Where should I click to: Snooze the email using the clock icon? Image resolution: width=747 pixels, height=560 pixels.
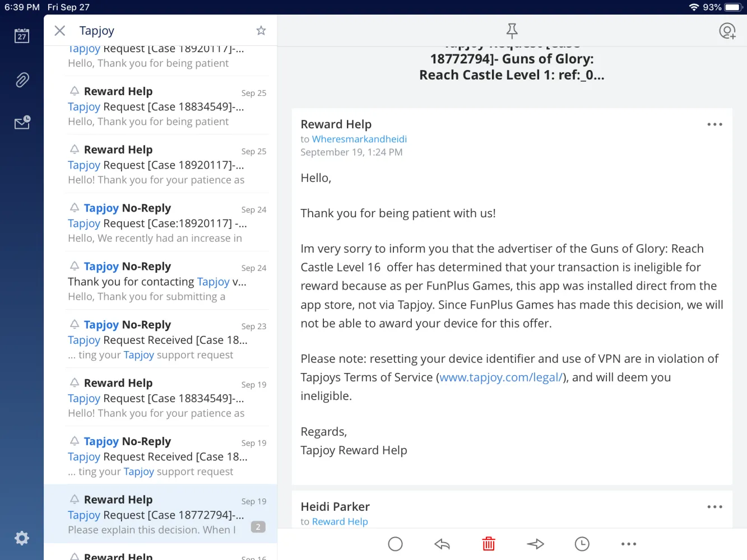(x=582, y=544)
